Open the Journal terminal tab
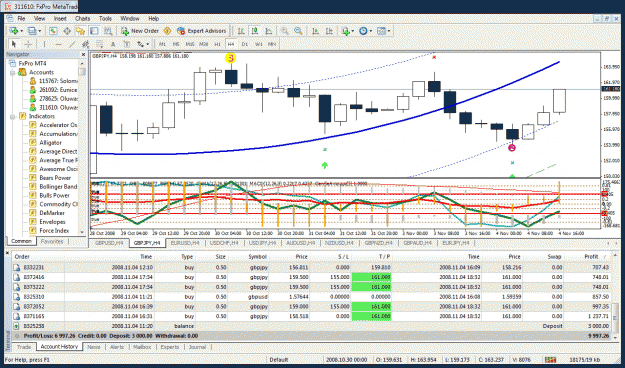Viewport: 625px width, 368px height. pyautogui.click(x=197, y=347)
